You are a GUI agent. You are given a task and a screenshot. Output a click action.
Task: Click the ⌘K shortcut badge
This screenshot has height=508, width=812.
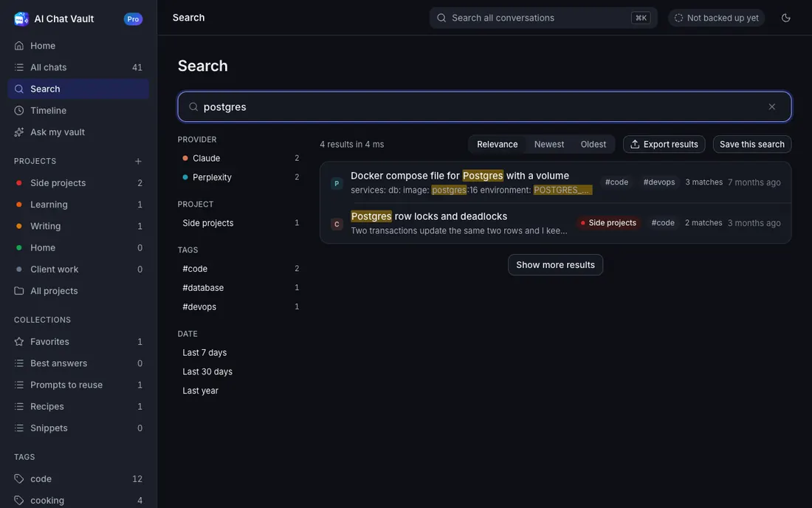click(x=641, y=18)
